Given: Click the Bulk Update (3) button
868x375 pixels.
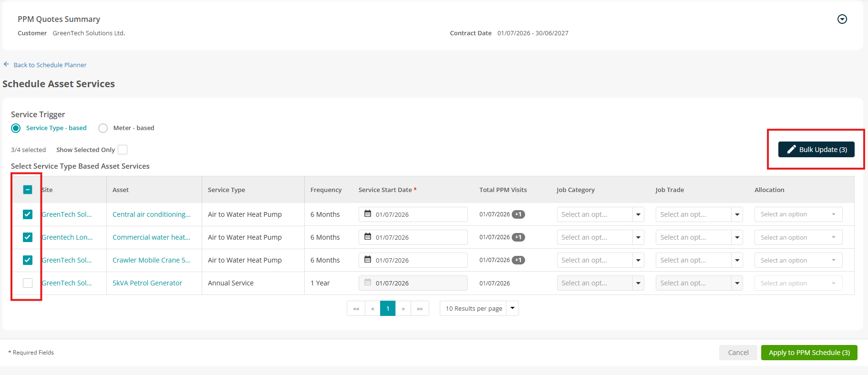Looking at the screenshot, I should click(816, 150).
